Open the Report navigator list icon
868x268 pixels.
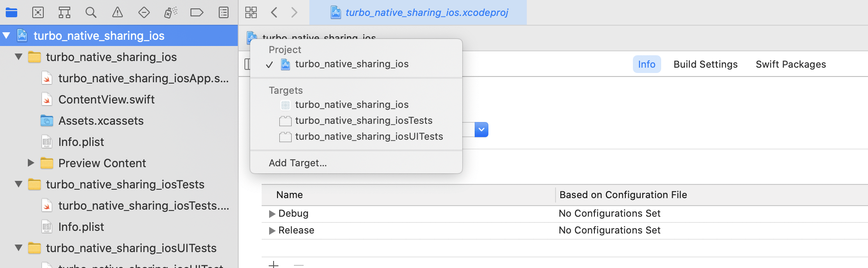pyautogui.click(x=224, y=12)
